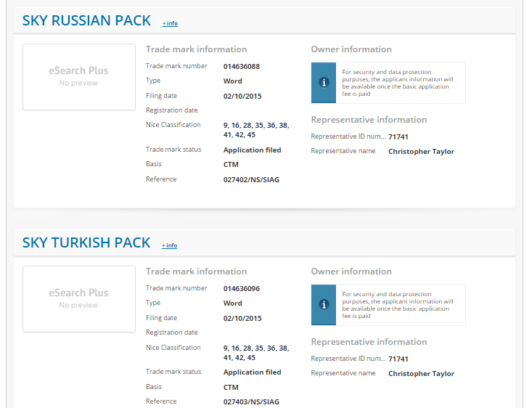Click info icon in SKY TURKISH PACK owner box

point(324,305)
